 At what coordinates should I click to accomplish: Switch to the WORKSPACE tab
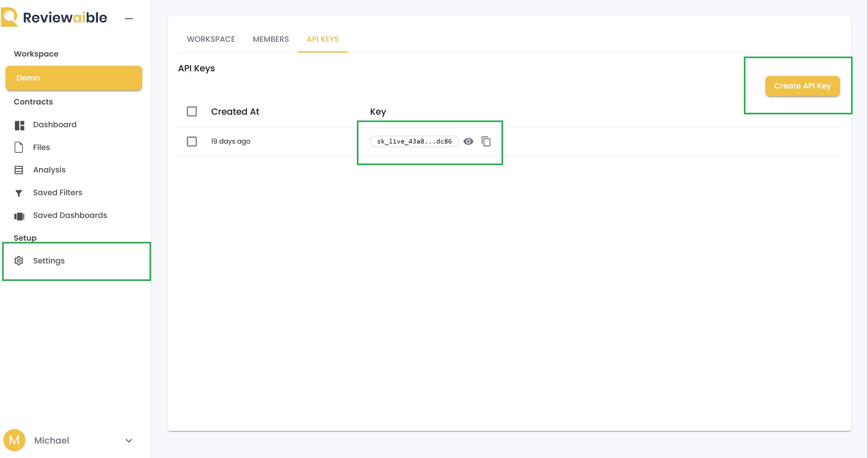(211, 39)
